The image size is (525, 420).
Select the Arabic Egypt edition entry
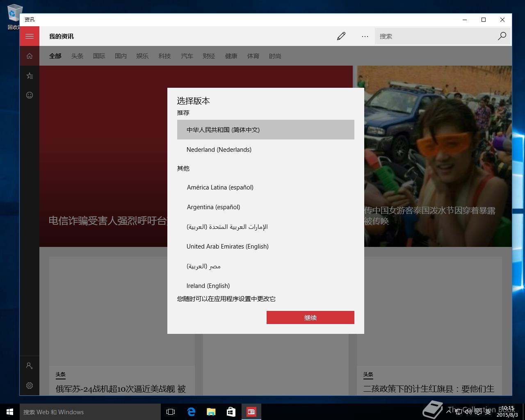266,266
